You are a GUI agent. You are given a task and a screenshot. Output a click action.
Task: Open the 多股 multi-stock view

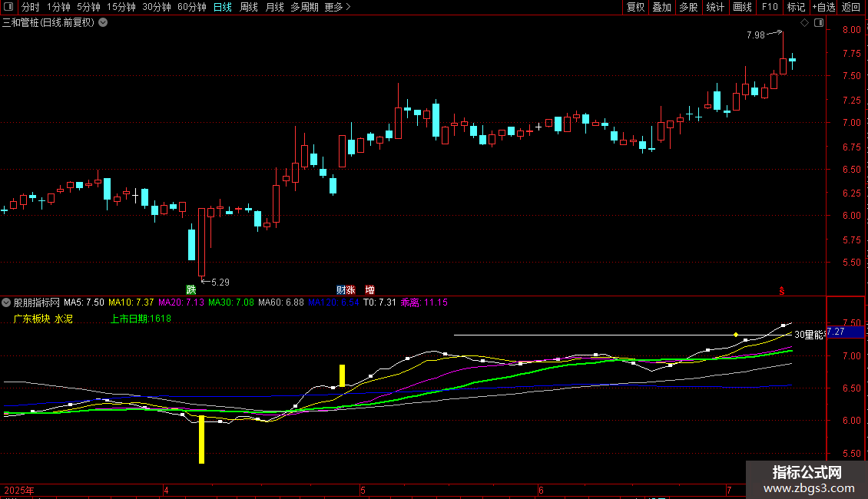tap(689, 7)
